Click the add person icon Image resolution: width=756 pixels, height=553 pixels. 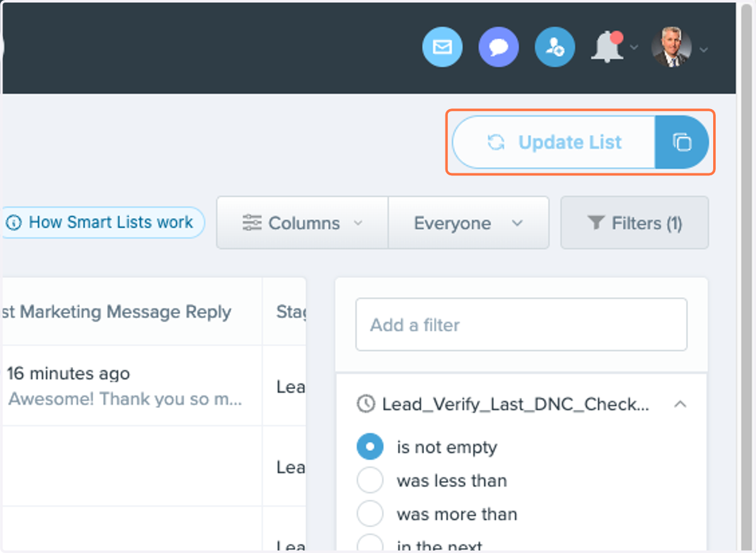pos(554,47)
